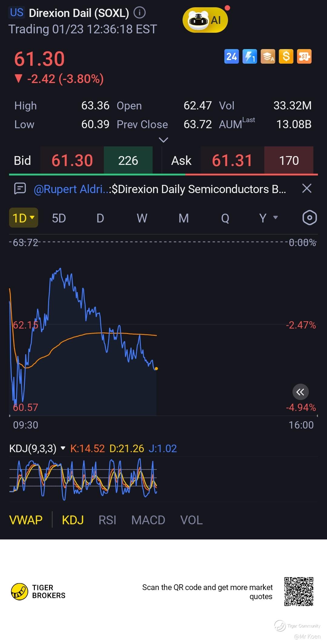
Task: Tap the 09:30 chart start time label
Action: tap(26, 425)
